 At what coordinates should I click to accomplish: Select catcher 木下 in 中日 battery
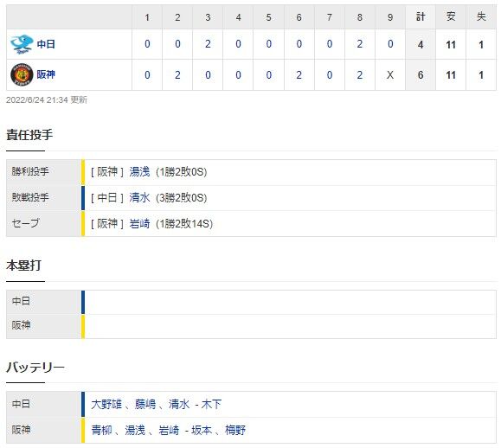pyautogui.click(x=211, y=405)
